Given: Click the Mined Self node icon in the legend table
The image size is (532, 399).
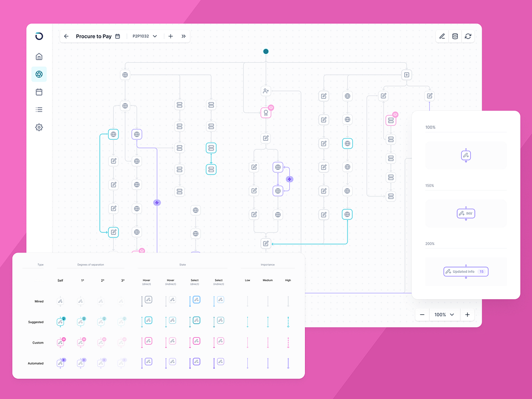Looking at the screenshot, I should click(x=61, y=300).
